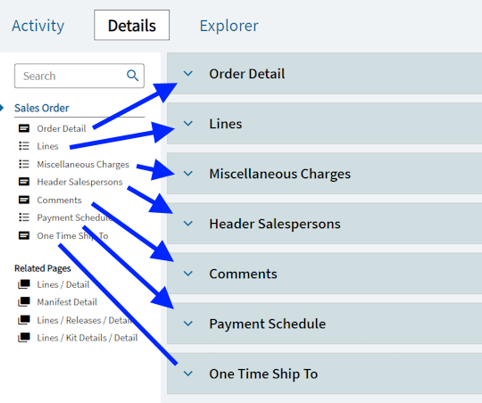The image size is (482, 403).
Task: Click the Related Pages heading
Action: point(43,268)
